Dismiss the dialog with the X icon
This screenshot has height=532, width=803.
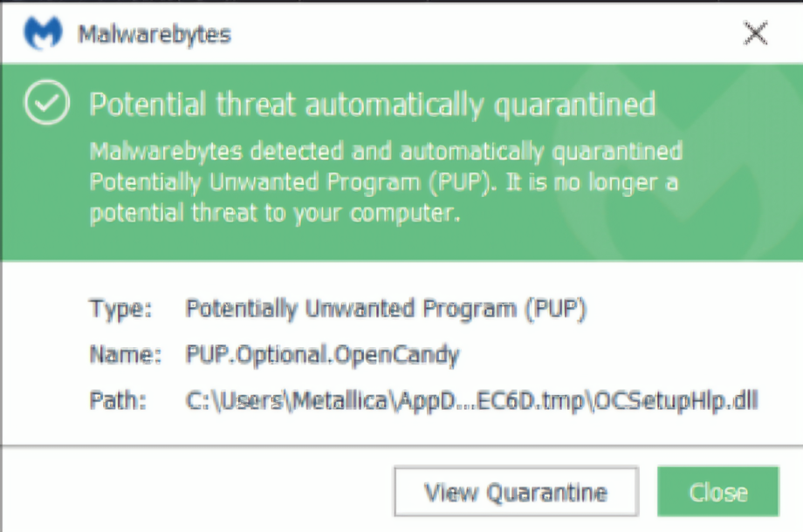pos(754,34)
